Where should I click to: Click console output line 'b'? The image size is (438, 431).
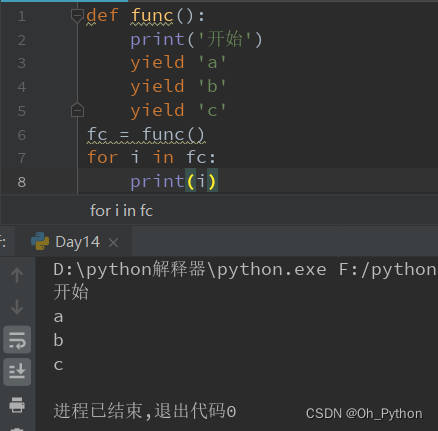pyautogui.click(x=58, y=340)
